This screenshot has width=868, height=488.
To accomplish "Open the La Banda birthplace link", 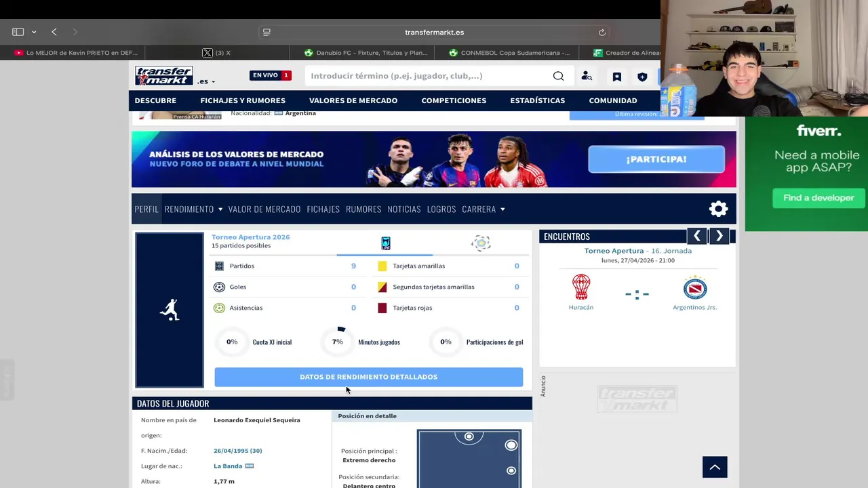I will pyautogui.click(x=228, y=466).
